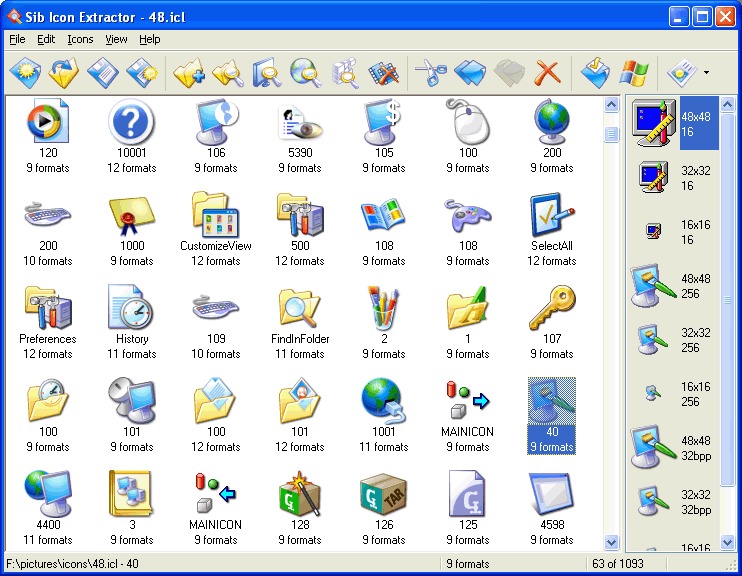This screenshot has height=576, width=742.
Task: Click the first toolbar icon with sun
Action: coord(25,73)
